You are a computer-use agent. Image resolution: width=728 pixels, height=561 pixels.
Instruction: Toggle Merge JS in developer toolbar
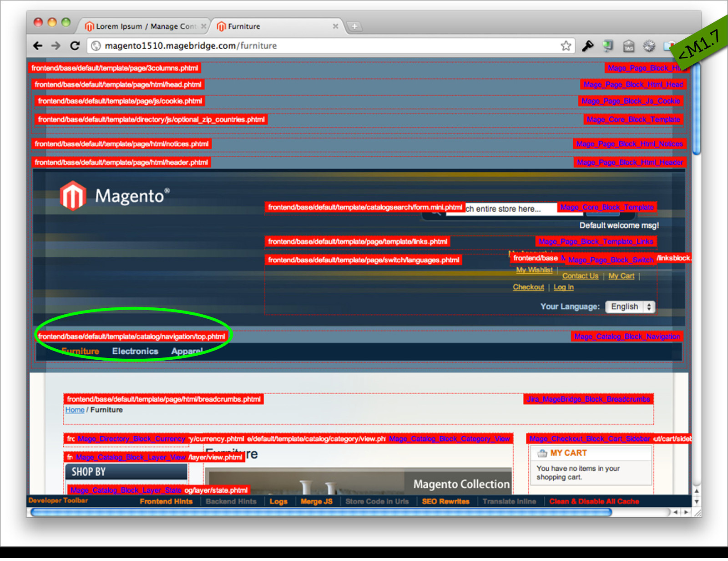click(316, 501)
